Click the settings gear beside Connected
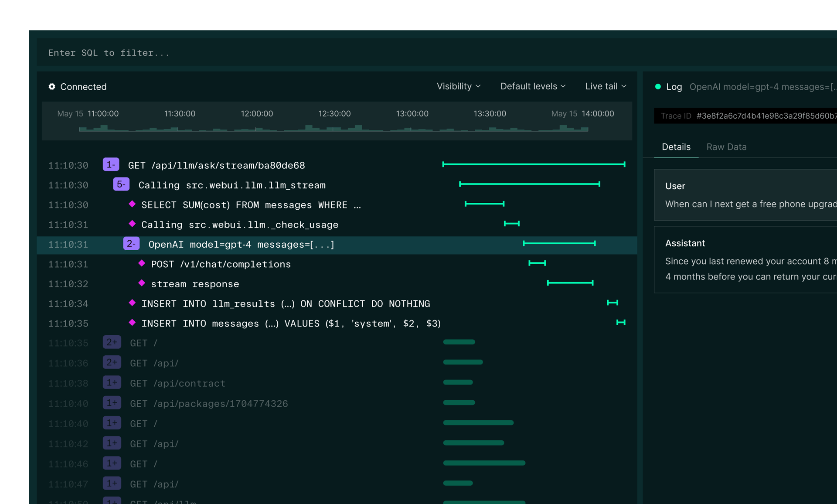Image resolution: width=837 pixels, height=504 pixels. coord(52,87)
